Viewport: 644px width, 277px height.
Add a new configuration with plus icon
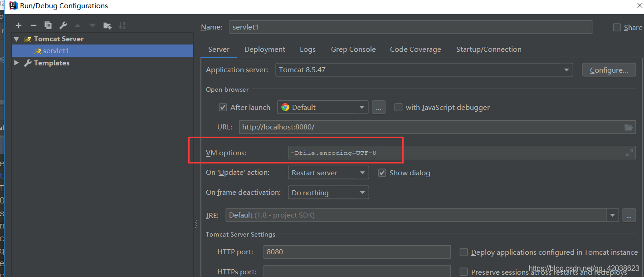pyautogui.click(x=19, y=25)
